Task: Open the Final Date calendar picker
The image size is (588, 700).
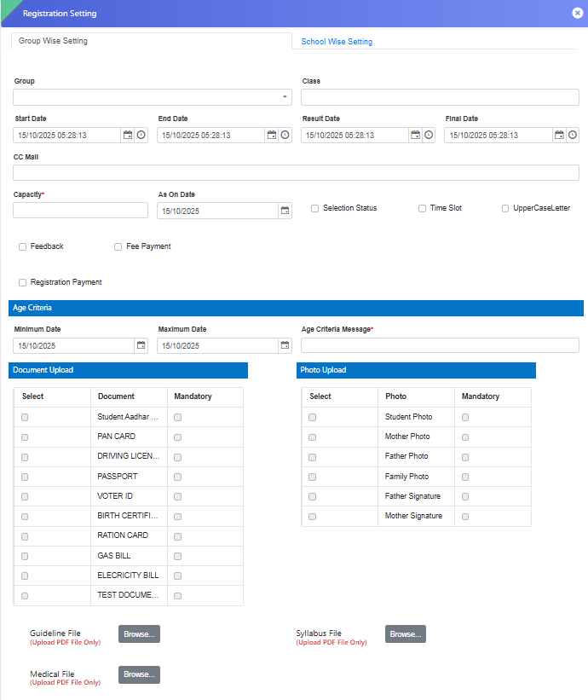Action: tap(560, 135)
